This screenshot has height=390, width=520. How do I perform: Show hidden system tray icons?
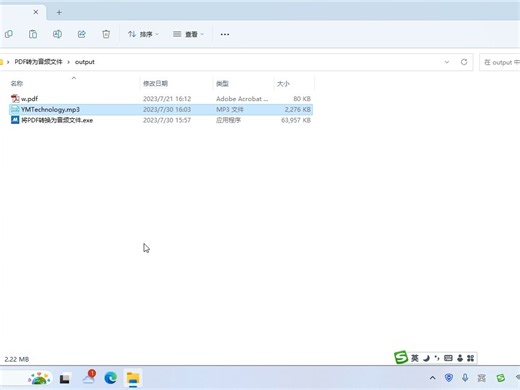pyautogui.click(x=432, y=378)
